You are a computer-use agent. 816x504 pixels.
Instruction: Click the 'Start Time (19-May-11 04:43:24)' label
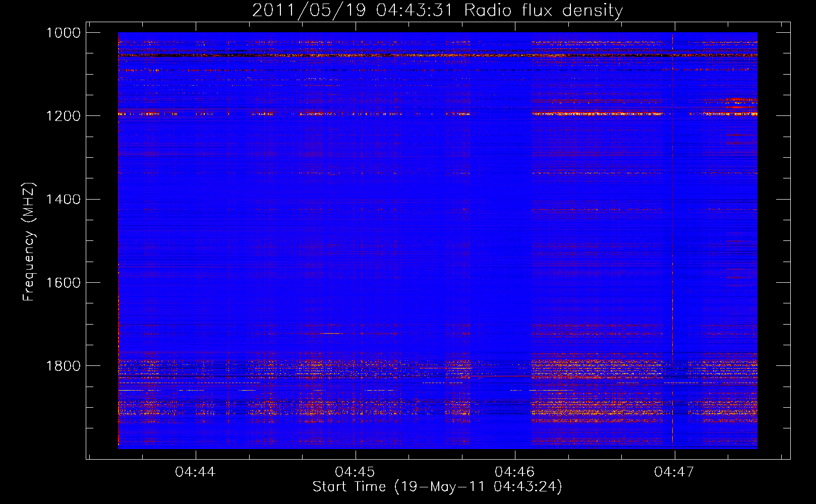pyautogui.click(x=437, y=487)
